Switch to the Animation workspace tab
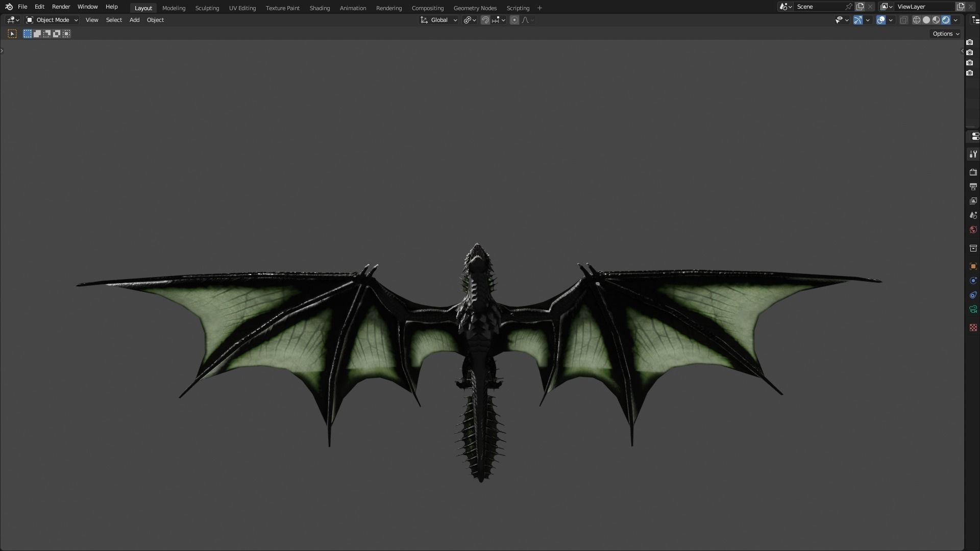980x551 pixels. click(353, 8)
